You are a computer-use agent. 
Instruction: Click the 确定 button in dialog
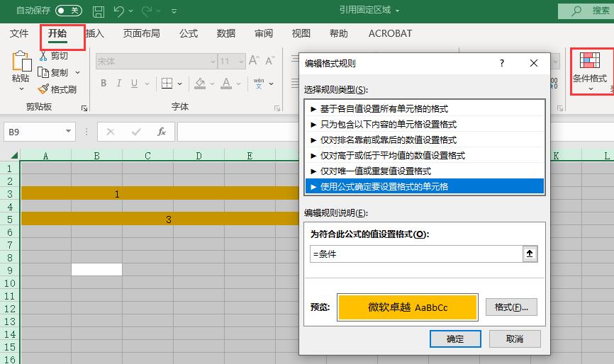pos(455,339)
